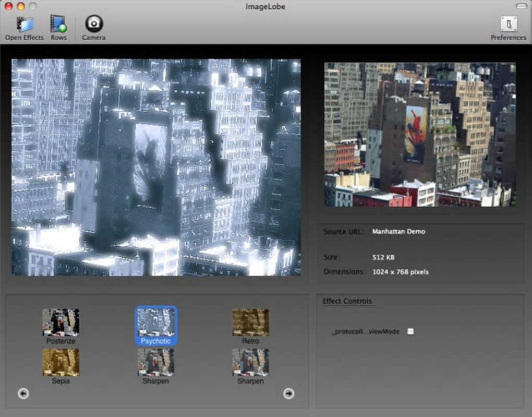Select the Sharpen effect under Retro
Image resolution: width=532 pixels, height=417 pixels.
tap(250, 362)
